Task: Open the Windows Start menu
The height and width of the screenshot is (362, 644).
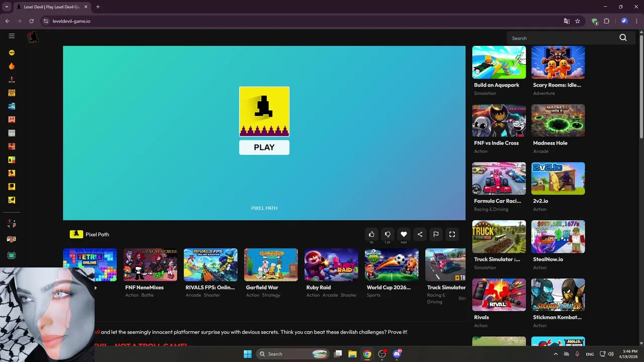Action: click(x=248, y=354)
